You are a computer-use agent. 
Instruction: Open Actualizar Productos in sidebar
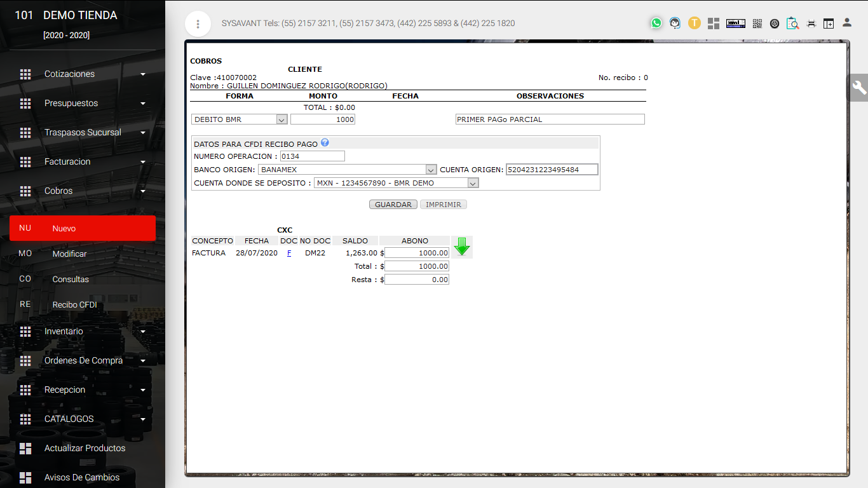pyautogui.click(x=85, y=449)
